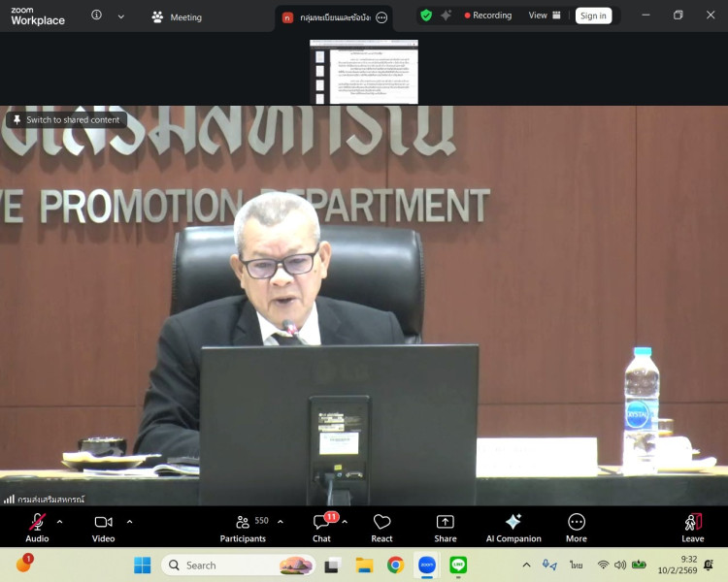The height and width of the screenshot is (582, 728).
Task: Open the View layout menu
Action: coord(545,16)
